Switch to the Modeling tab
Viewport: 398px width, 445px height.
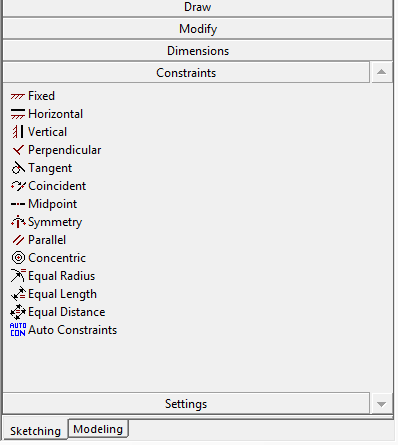click(x=98, y=429)
